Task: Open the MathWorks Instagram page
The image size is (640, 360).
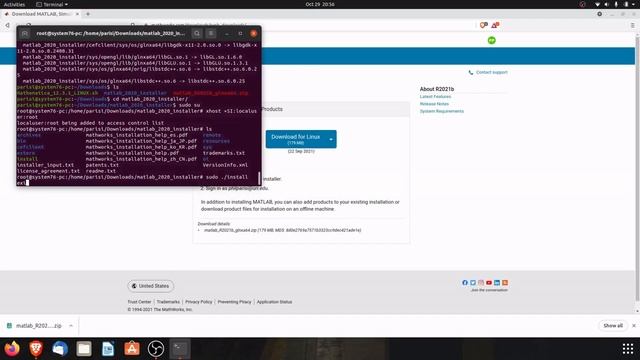Action: coord(481,282)
